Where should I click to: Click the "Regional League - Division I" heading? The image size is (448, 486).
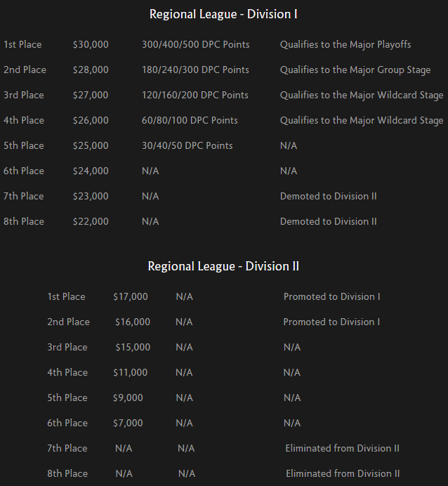click(223, 14)
